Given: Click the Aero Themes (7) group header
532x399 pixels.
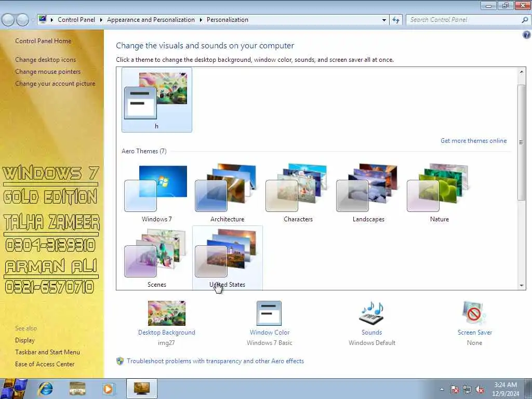Looking at the screenshot, I should pos(144,151).
